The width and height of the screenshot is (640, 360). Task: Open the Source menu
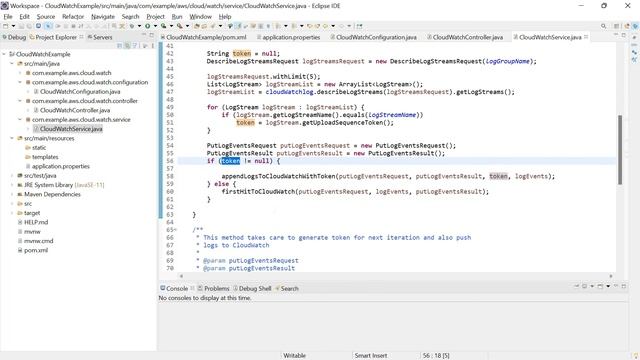[x=46, y=16]
